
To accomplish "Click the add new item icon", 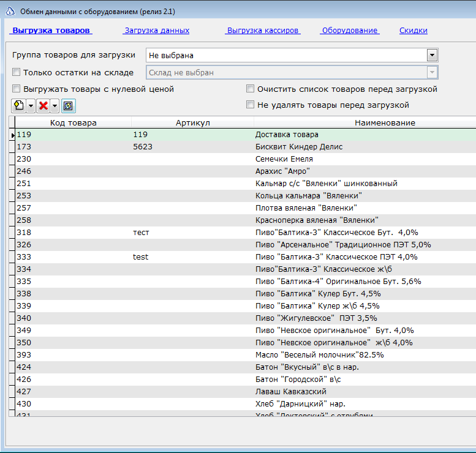I will point(19,105).
